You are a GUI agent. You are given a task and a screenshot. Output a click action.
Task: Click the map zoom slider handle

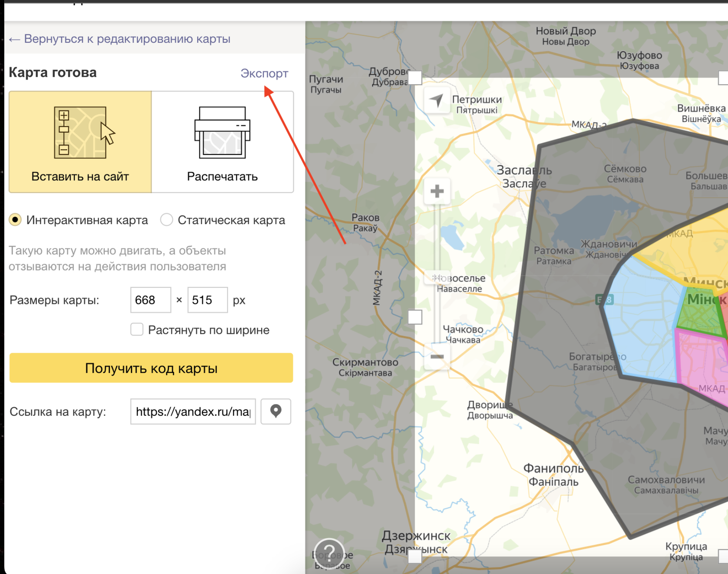(x=437, y=277)
